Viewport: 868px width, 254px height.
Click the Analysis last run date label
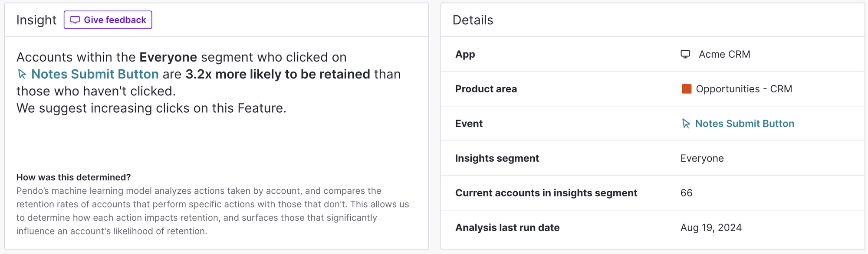pos(507,228)
